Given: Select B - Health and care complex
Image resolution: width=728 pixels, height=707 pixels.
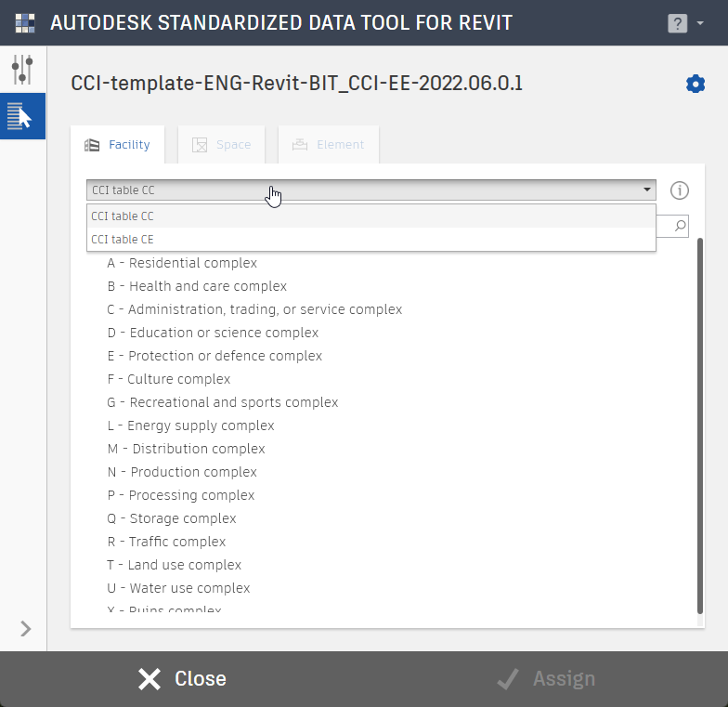Looking at the screenshot, I should tap(197, 286).
